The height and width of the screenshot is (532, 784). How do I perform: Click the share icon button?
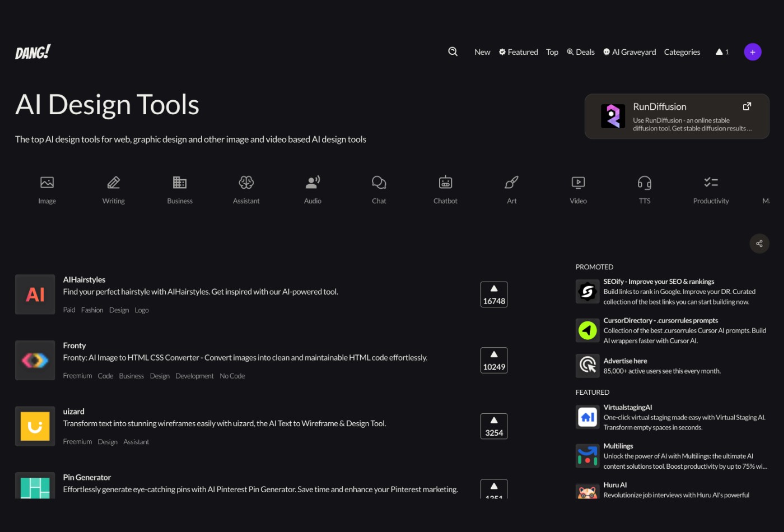(759, 244)
